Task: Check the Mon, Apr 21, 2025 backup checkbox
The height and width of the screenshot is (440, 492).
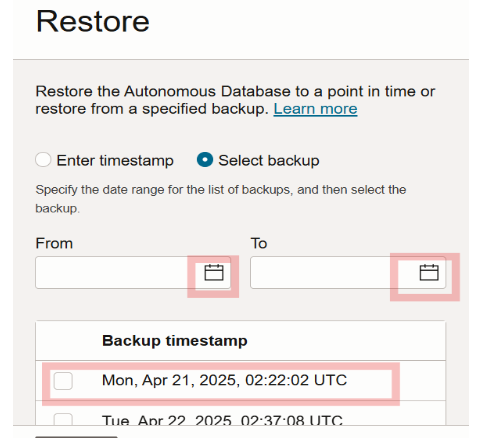Action: coord(63,381)
